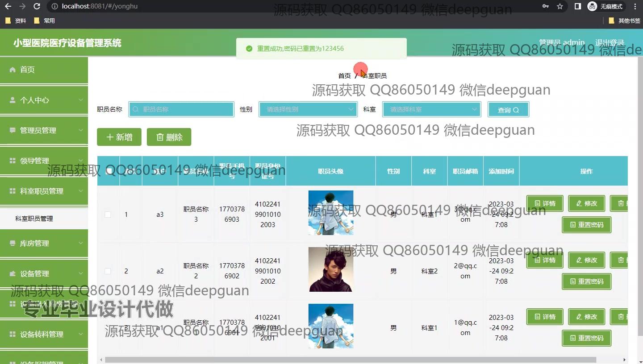
Task: Open the avatar photo of employee a2
Action: coord(331,269)
